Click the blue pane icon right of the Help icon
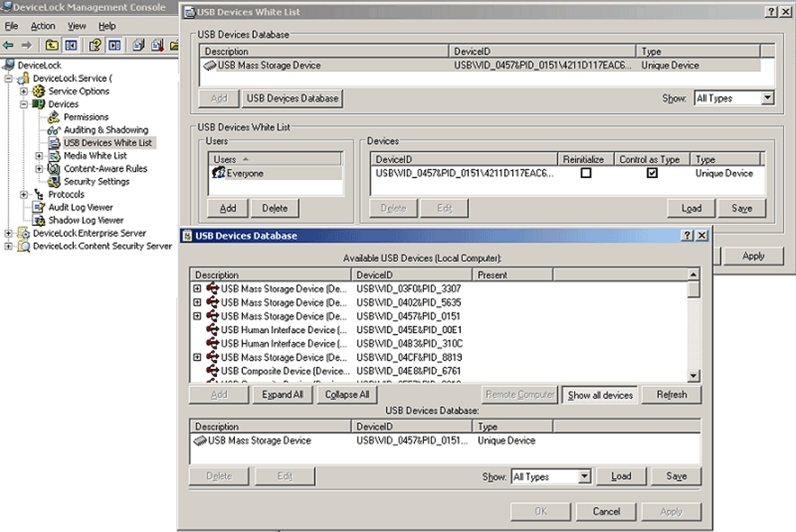The width and height of the screenshot is (796, 532). click(115, 45)
